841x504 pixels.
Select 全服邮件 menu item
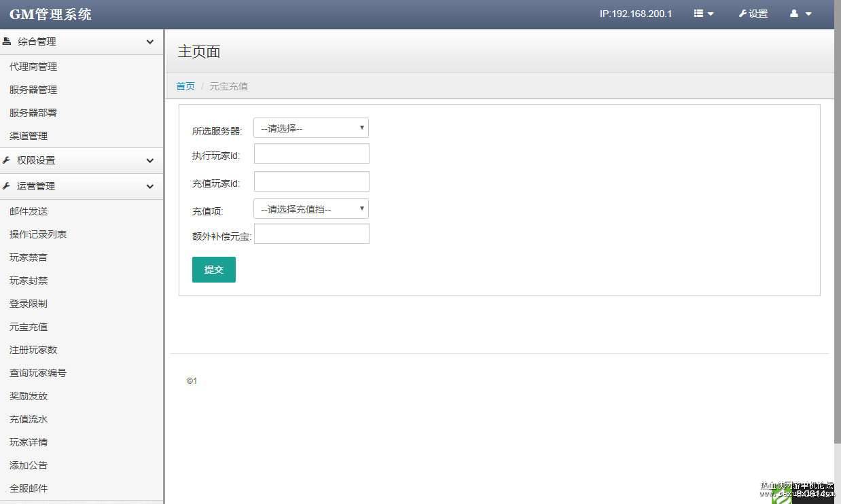[x=29, y=488]
